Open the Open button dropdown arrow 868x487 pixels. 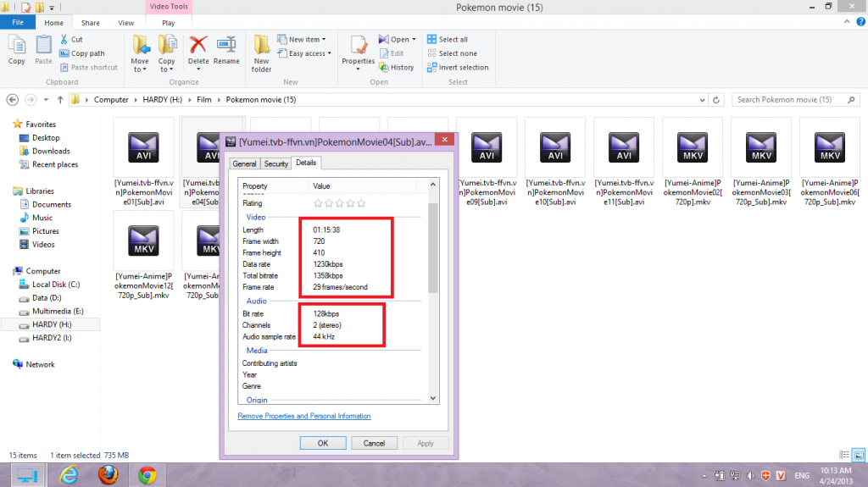pyautogui.click(x=414, y=39)
